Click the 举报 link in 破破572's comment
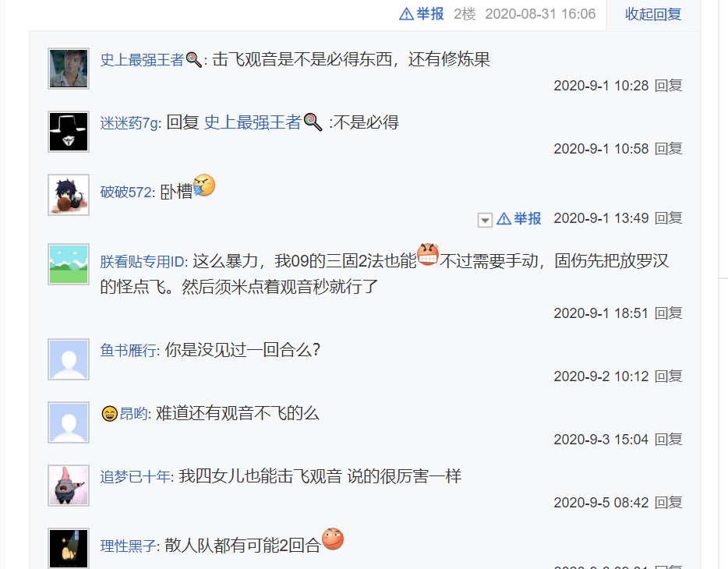Viewport: 728px width, 569px height. click(528, 218)
